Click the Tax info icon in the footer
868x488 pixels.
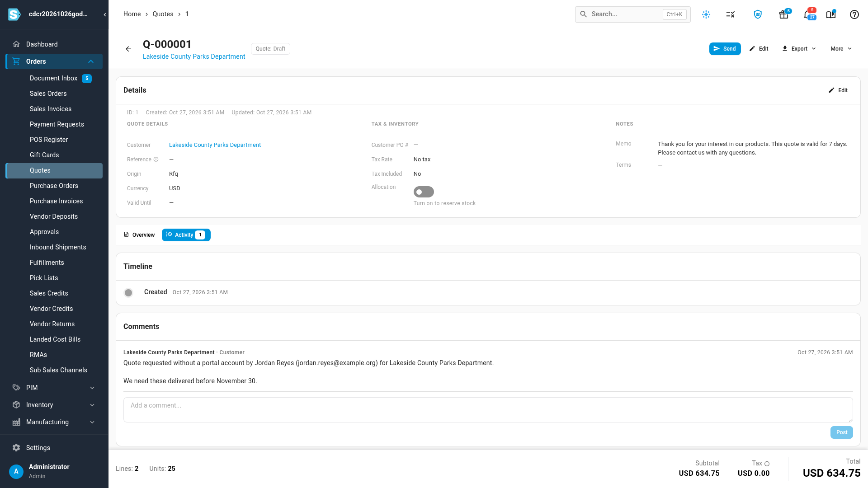[767, 464]
